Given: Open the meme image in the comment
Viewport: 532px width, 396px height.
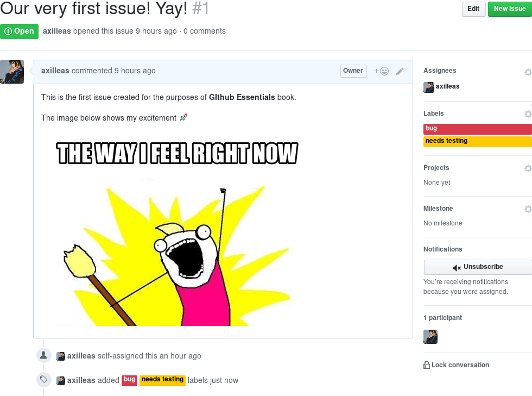Looking at the screenshot, I should tap(176, 230).
